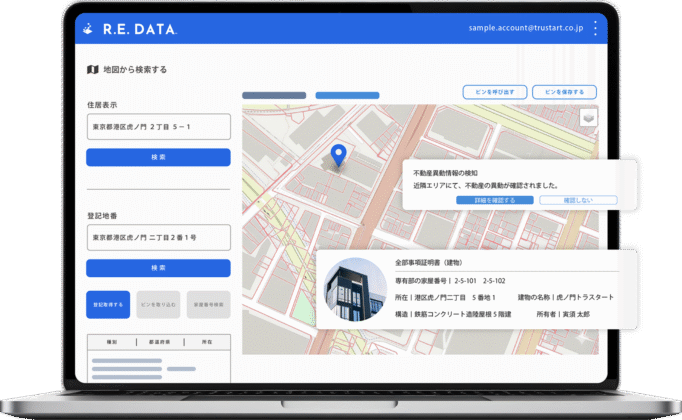Click the map icon beside 地図から検索する
682x420 pixels.
(92, 70)
